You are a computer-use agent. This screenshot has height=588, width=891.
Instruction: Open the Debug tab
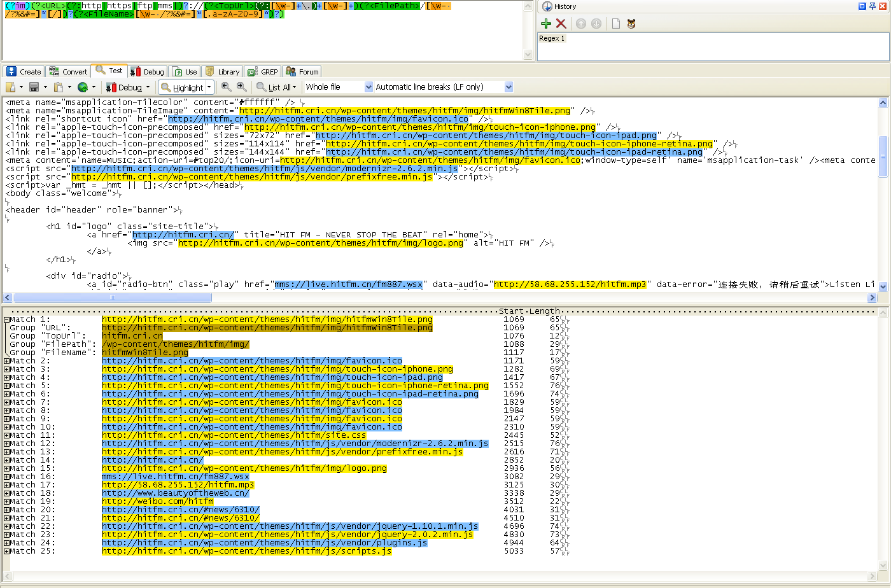pyautogui.click(x=147, y=71)
